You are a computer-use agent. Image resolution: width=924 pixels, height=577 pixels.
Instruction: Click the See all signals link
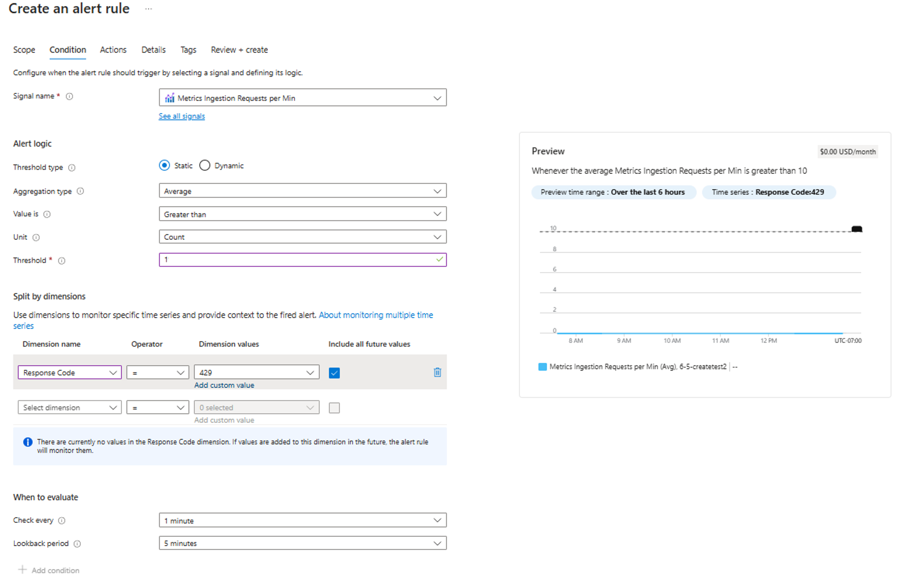coord(182,116)
